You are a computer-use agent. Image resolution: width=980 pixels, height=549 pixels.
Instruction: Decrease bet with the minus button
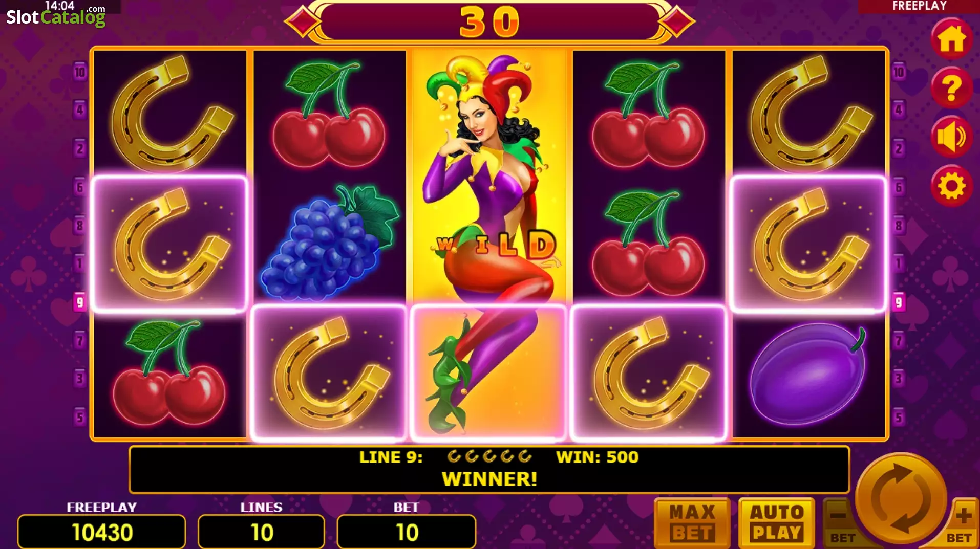pos(840,523)
